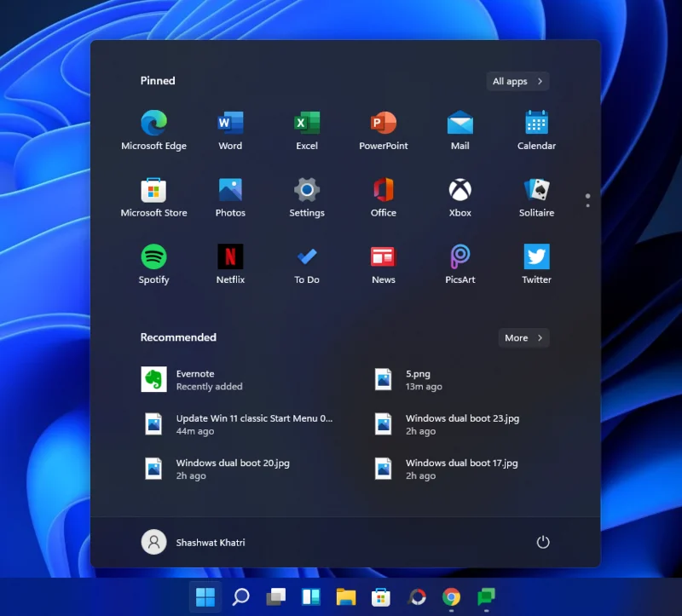Open the power options
Image resolution: width=682 pixels, height=616 pixels.
pos(544,542)
